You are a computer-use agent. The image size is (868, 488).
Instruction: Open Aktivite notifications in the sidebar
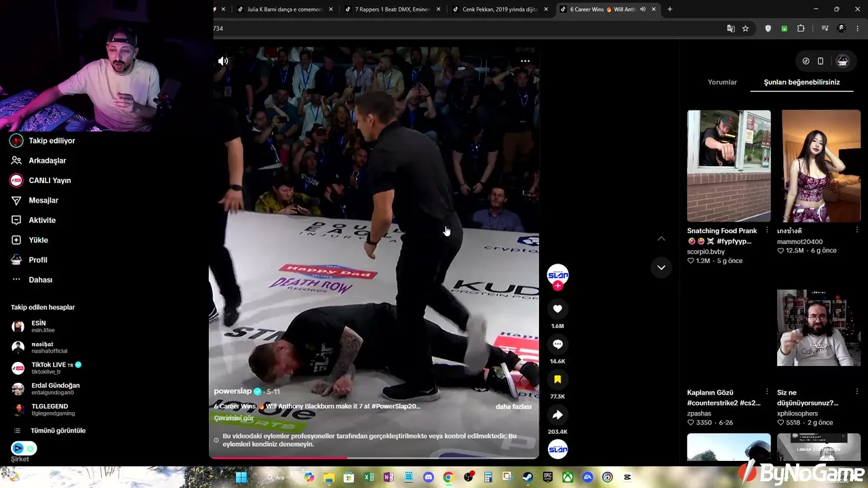[33, 220]
